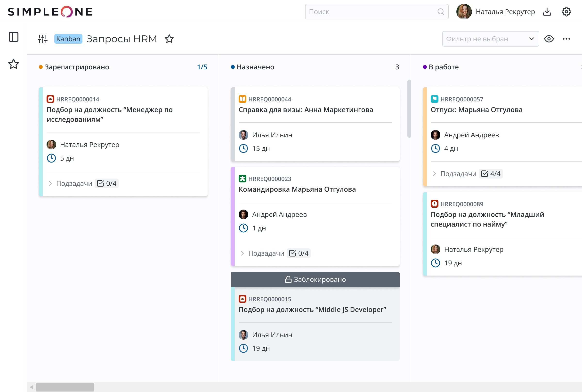Viewport: 582px width, 392px height.
Task: Add Запросы HRM board to favorites
Action: point(169,39)
